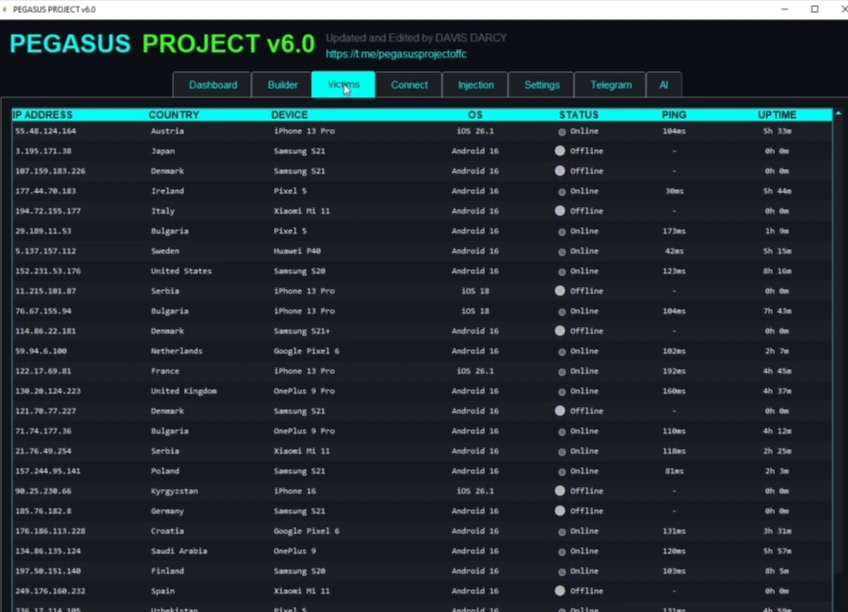Image resolution: width=848 pixels, height=612 pixels.
Task: Sort by the COUNTRY column header
Action: pyautogui.click(x=174, y=115)
